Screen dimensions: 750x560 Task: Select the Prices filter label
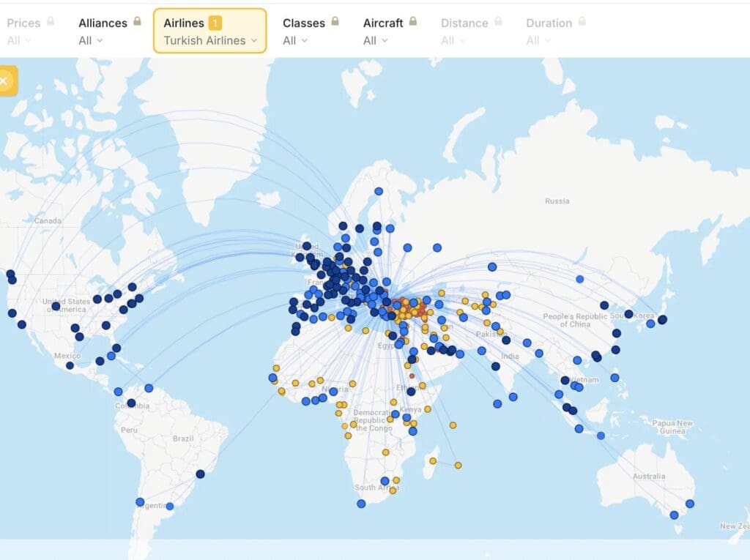tap(23, 23)
